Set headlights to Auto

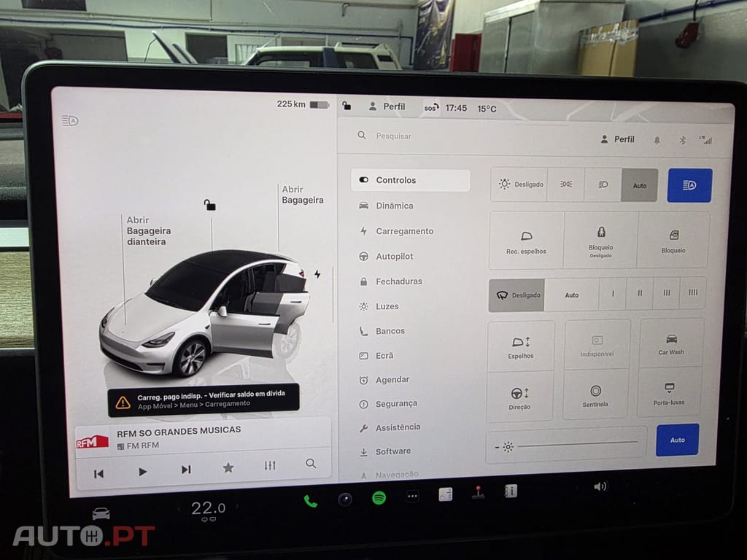click(x=640, y=185)
